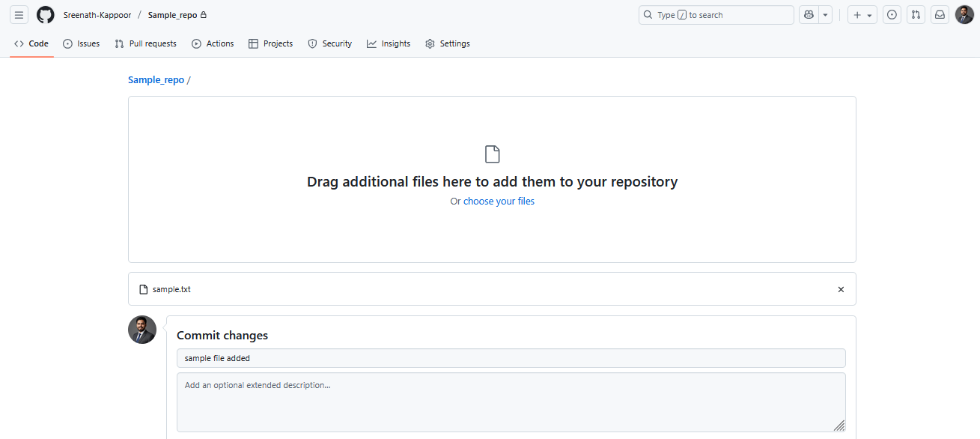Open the global pull requests icon
The image size is (980, 439).
point(916,15)
